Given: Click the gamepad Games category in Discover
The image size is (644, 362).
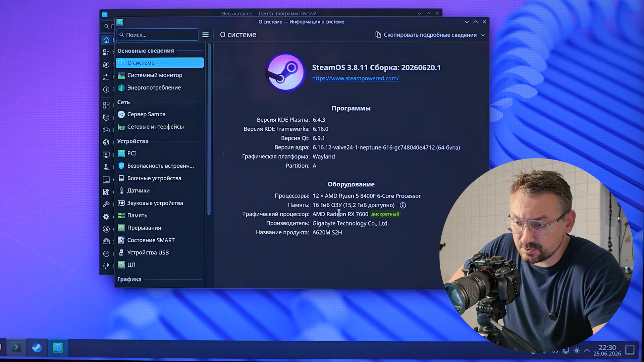Looking at the screenshot, I should click(x=106, y=130).
